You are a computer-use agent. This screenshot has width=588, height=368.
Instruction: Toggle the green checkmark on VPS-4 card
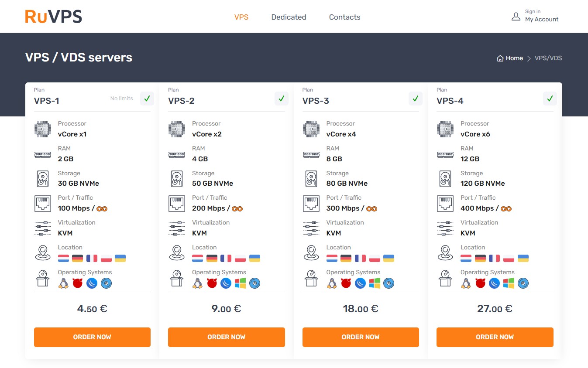tap(550, 99)
